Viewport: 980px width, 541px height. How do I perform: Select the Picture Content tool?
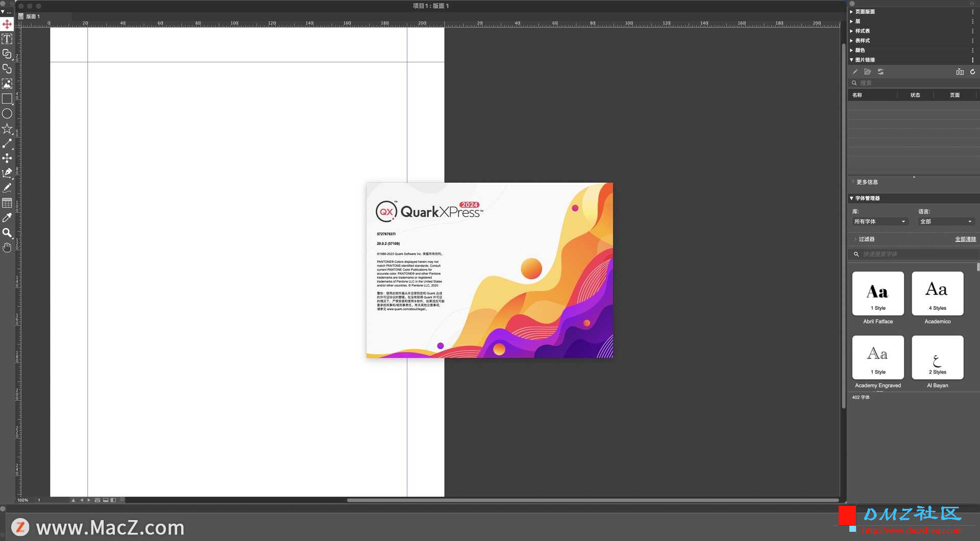[7, 84]
